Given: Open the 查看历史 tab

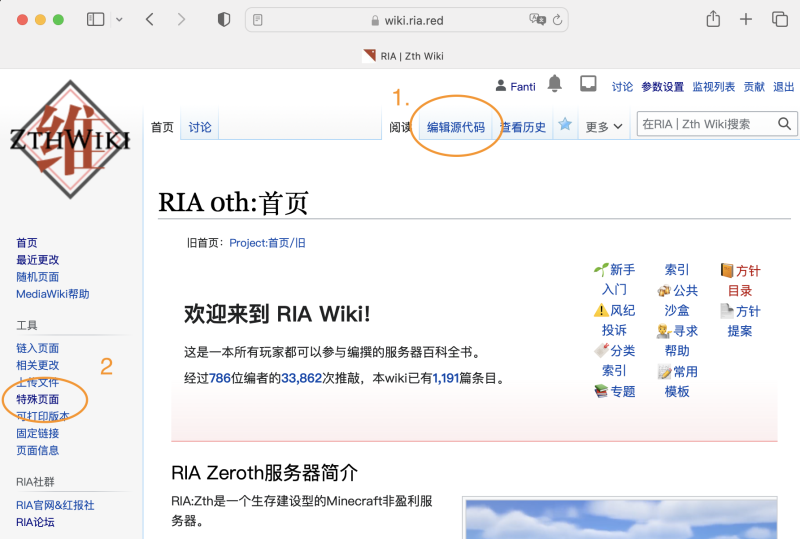Looking at the screenshot, I should 523,127.
